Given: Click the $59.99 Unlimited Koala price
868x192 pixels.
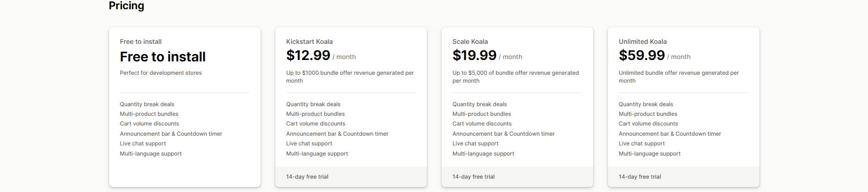Looking at the screenshot, I should tap(642, 55).
